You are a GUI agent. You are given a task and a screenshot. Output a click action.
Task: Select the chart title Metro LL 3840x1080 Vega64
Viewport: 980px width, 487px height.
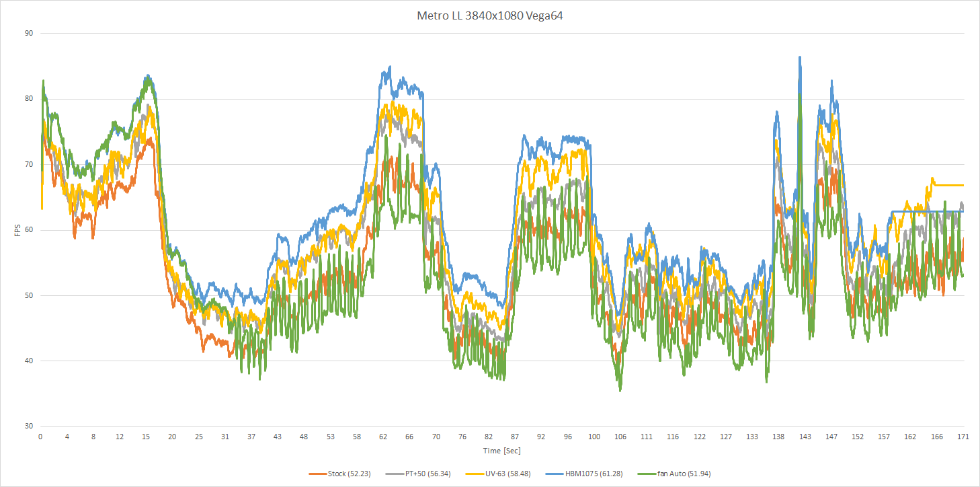pos(490,16)
